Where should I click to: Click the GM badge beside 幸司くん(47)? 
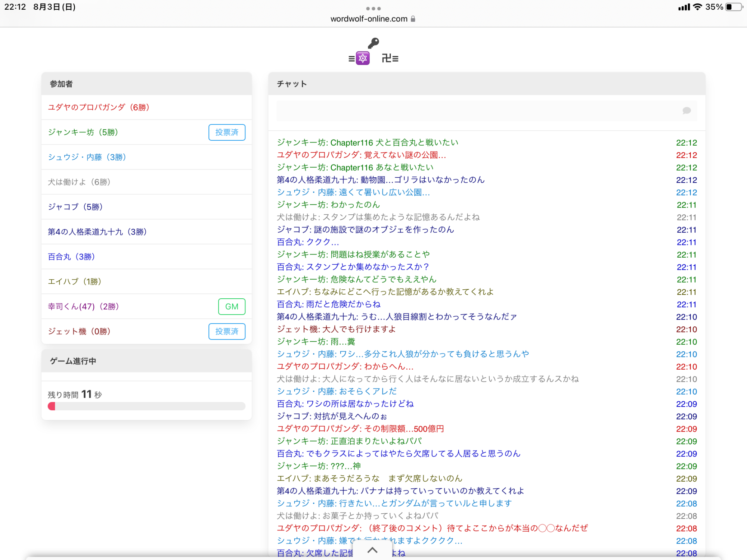coord(232,307)
